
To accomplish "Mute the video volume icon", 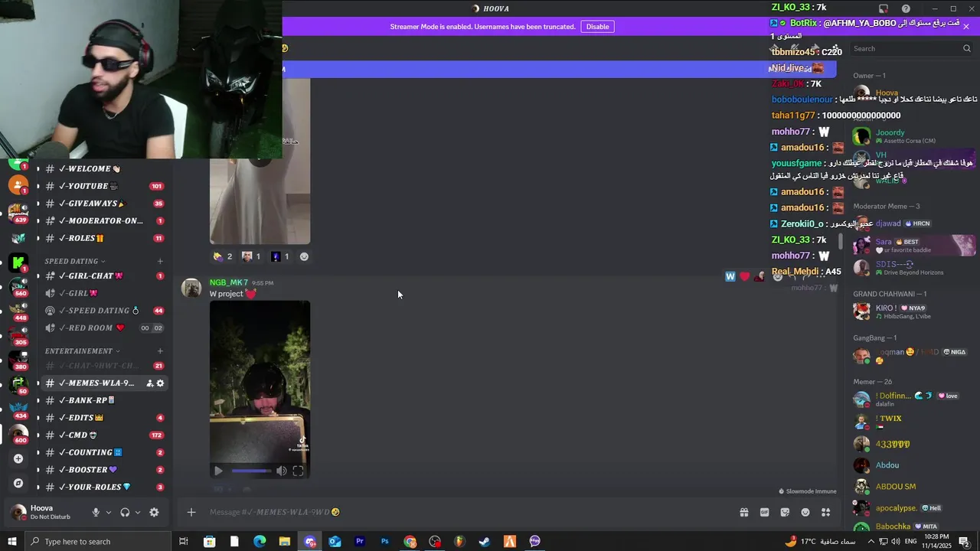I will [281, 471].
